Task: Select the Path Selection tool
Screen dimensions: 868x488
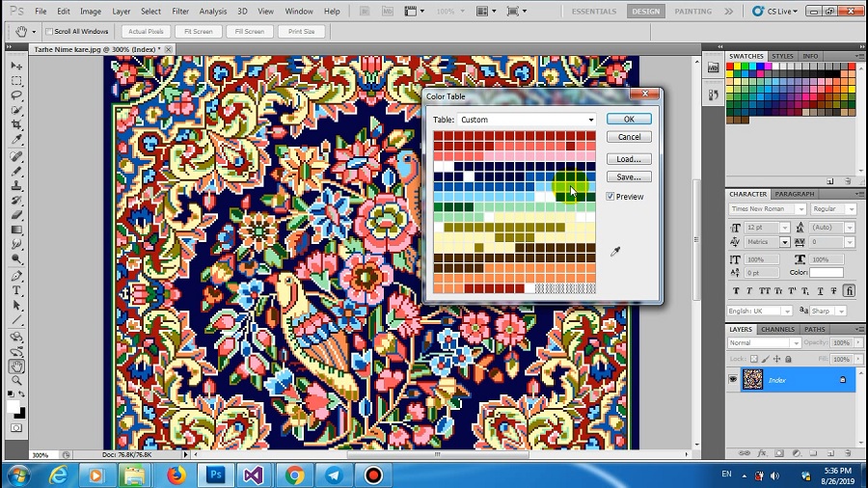Action: (16, 306)
